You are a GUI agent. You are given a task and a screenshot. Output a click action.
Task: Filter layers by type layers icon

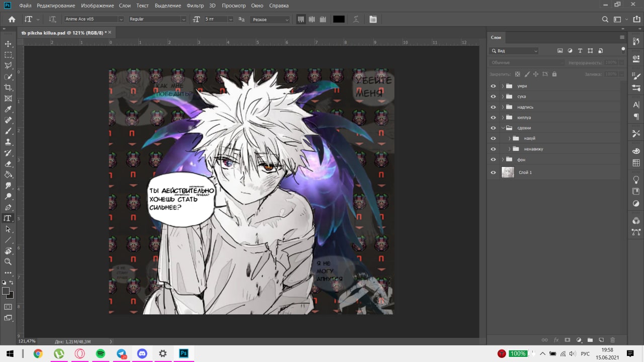pyautogui.click(x=580, y=51)
